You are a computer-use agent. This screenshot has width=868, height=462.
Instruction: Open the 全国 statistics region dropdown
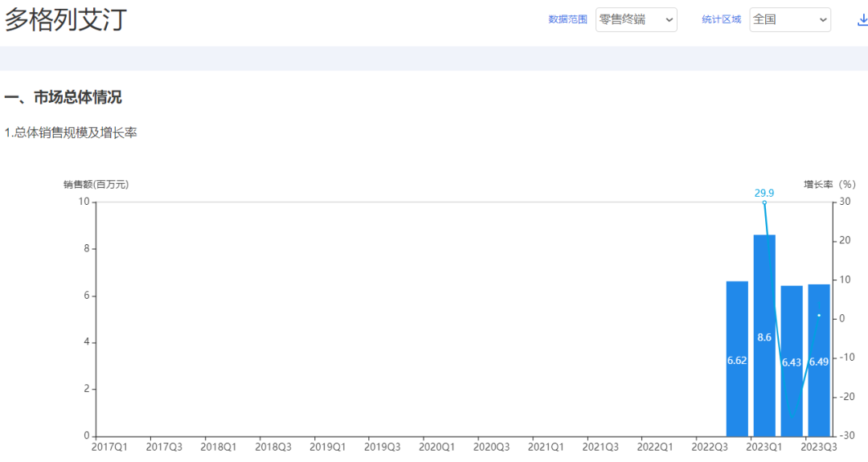(790, 19)
